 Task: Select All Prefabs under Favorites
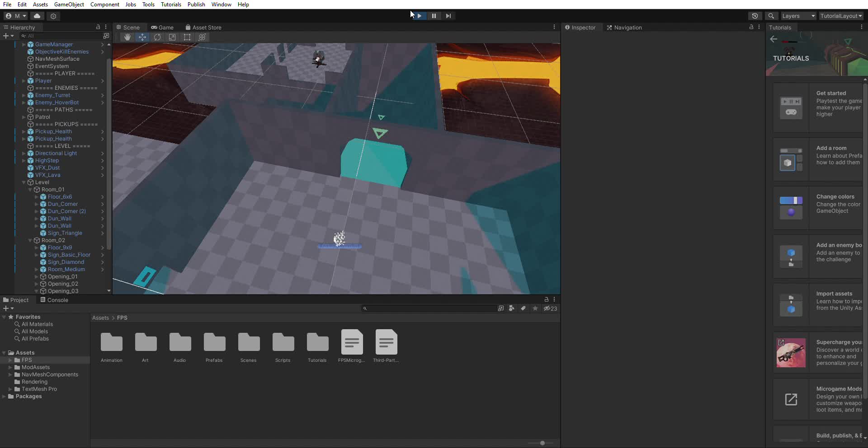click(35, 339)
